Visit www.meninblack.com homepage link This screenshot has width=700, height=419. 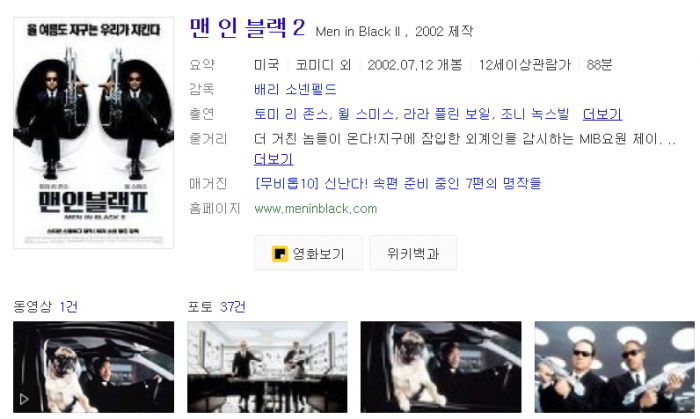tap(316, 209)
